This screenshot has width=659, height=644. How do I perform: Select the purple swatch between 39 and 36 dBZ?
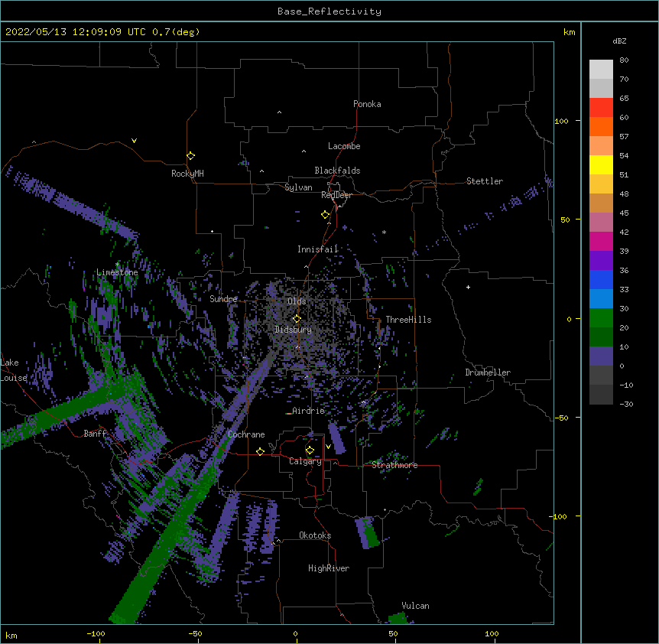[x=601, y=261]
